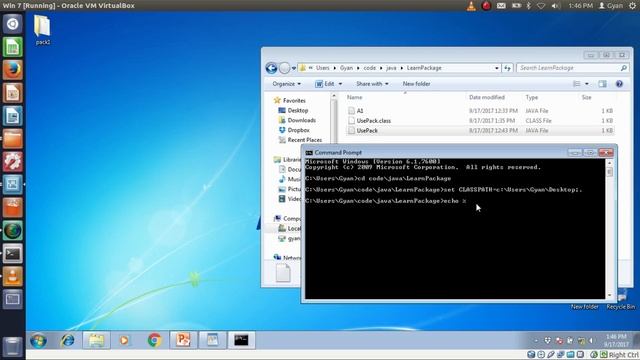This screenshot has width=640, height=360.
Task: Open the Organize menu
Action: pos(287,84)
